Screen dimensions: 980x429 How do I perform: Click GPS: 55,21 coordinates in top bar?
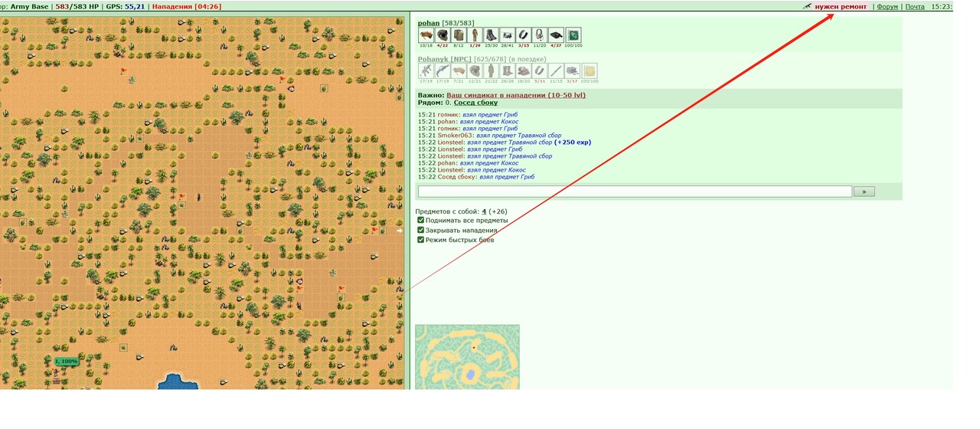click(x=126, y=6)
